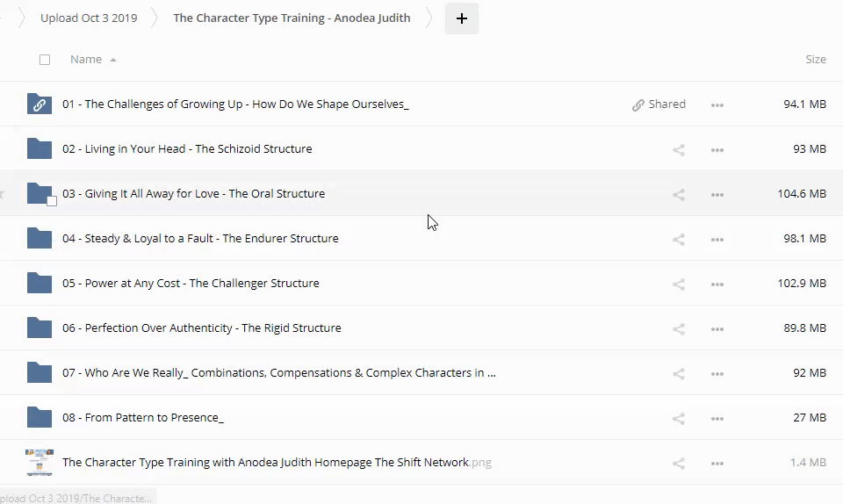Open 02 - Living in Your Head folder

pyautogui.click(x=187, y=149)
